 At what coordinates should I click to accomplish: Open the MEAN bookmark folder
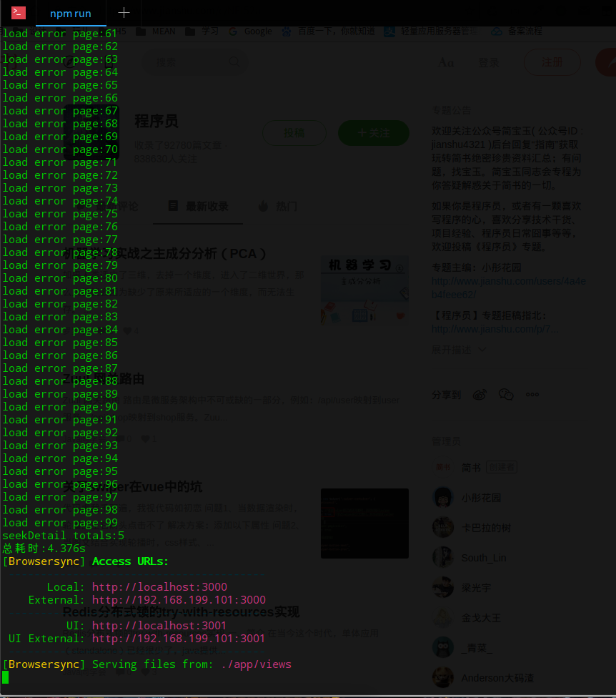point(156,31)
